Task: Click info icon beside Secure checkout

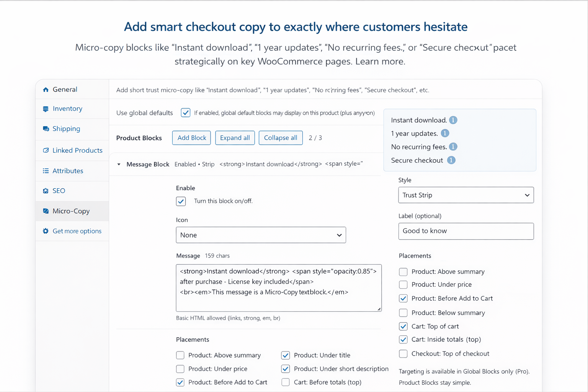Action: pyautogui.click(x=451, y=160)
